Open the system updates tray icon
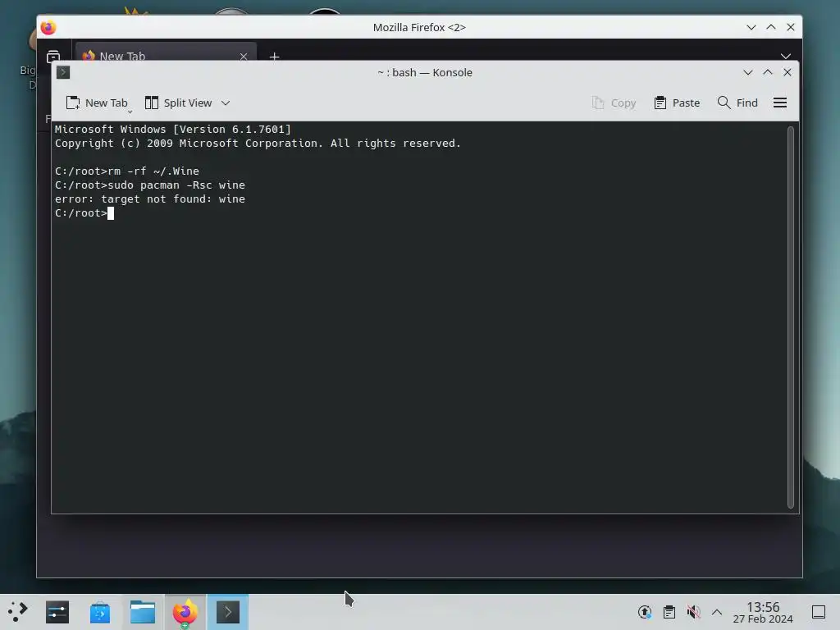 (645, 612)
